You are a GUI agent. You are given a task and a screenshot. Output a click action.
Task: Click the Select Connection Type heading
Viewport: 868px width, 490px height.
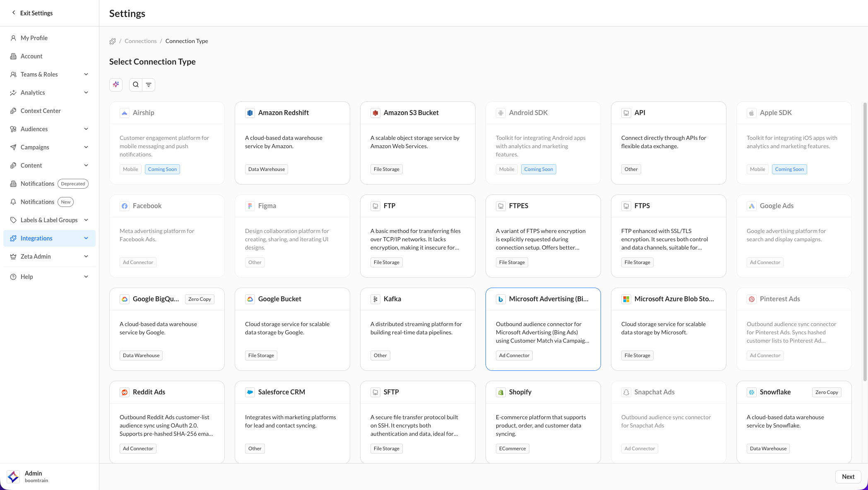152,62
